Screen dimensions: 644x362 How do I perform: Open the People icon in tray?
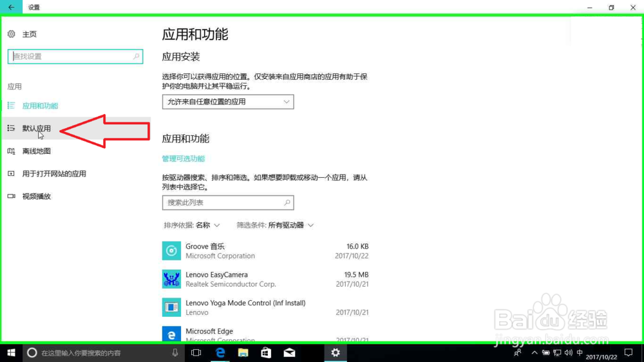[x=518, y=352]
